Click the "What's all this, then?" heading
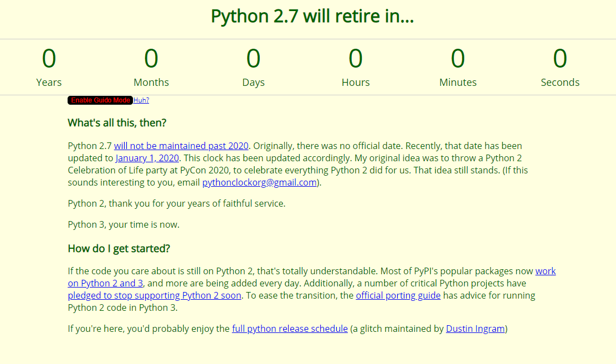 tap(117, 122)
